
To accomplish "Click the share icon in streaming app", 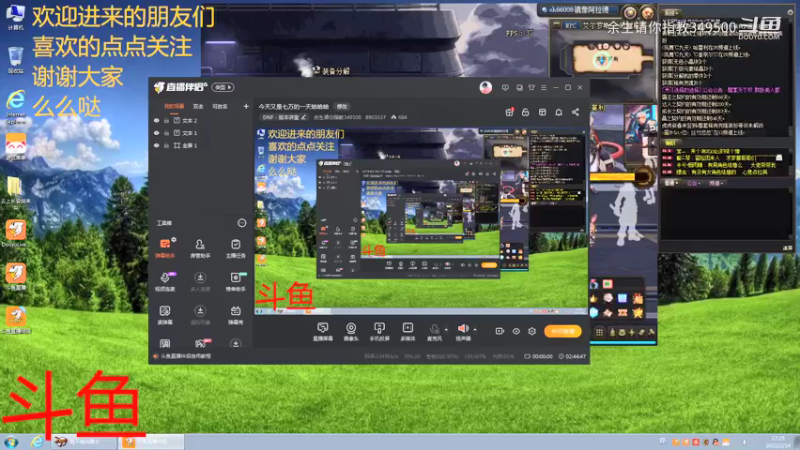I will click(576, 112).
